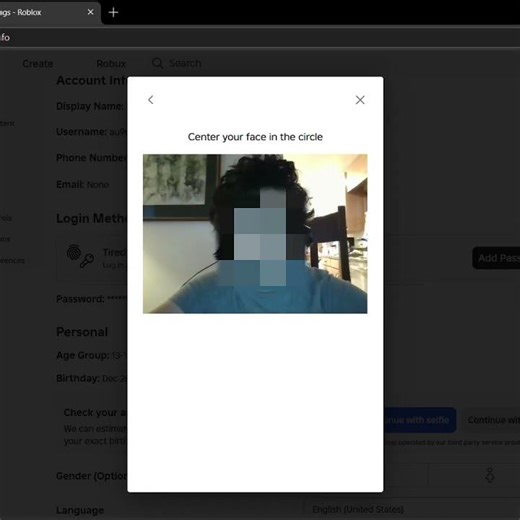Open the English (United States) language dropdown
Viewport: 520px width, 520px height.
(412, 509)
